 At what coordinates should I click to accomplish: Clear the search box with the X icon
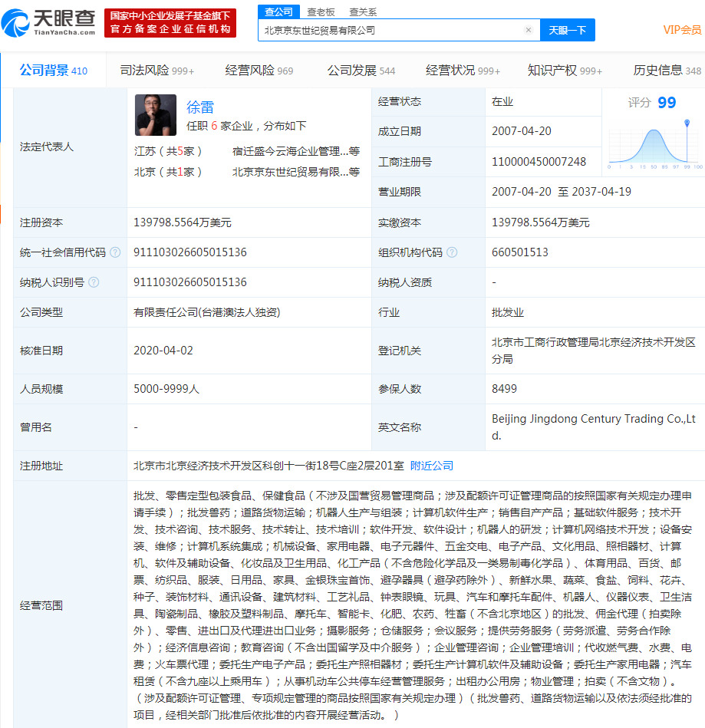pyautogui.click(x=528, y=30)
